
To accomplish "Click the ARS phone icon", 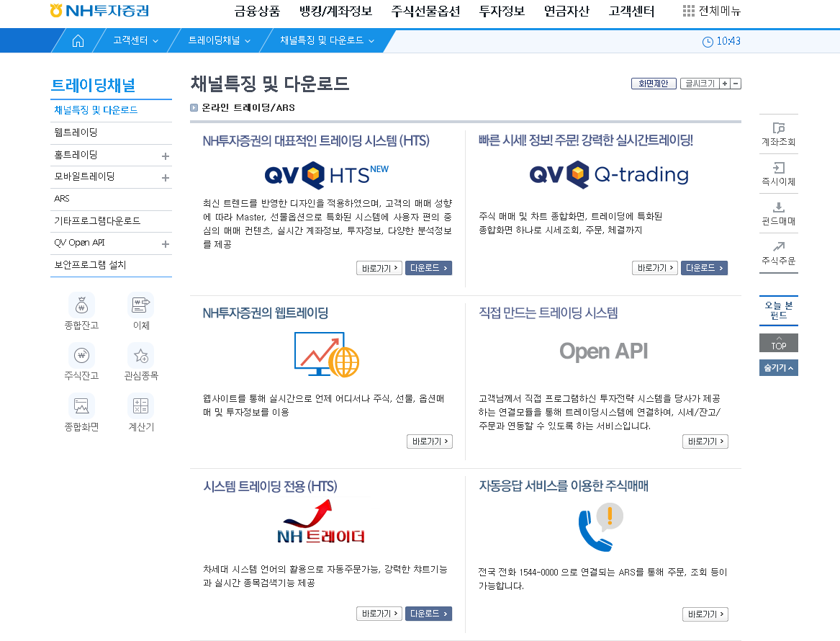I will click(600, 527).
